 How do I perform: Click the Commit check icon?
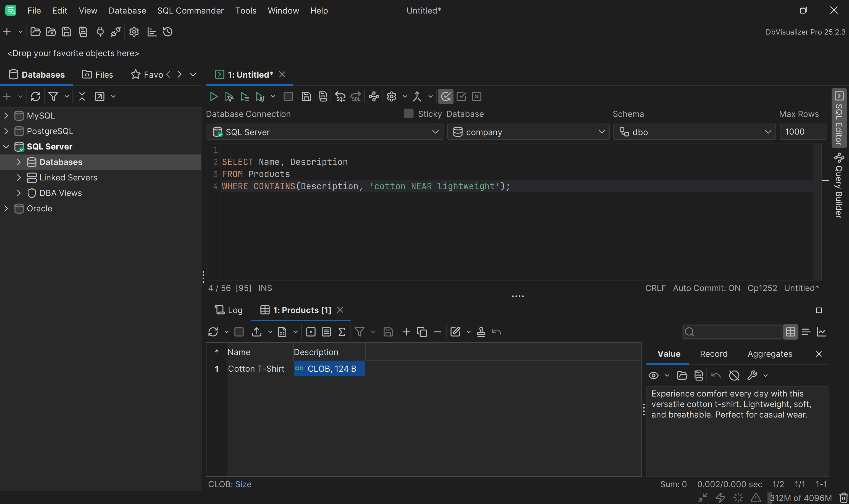pos(461,97)
